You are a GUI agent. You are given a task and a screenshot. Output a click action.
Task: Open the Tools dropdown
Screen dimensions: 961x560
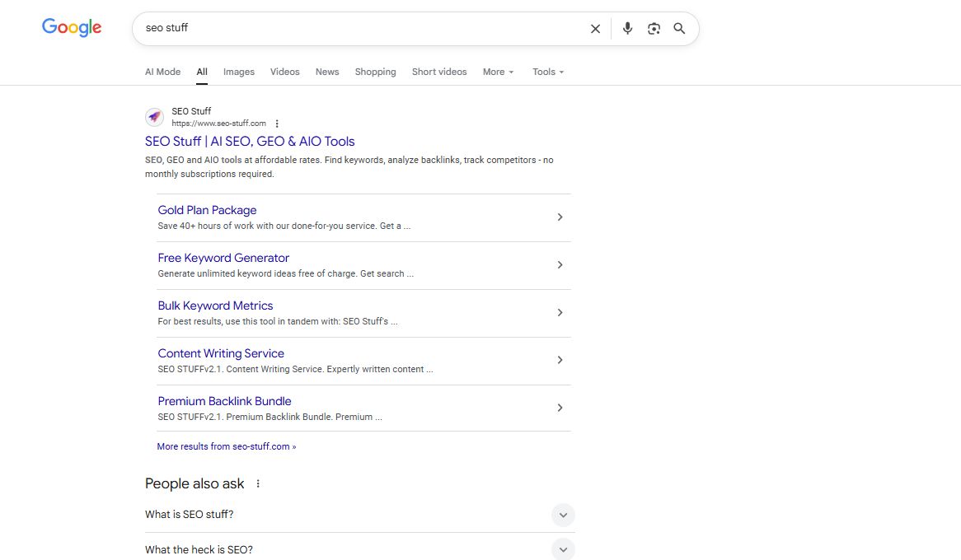(547, 72)
